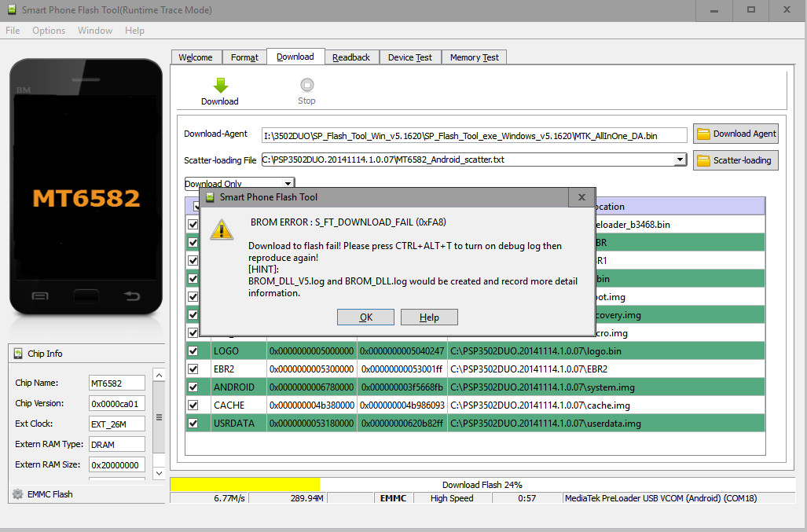Click the Chip Info panel icon
Image resolution: width=807 pixels, height=532 pixels.
click(x=18, y=354)
